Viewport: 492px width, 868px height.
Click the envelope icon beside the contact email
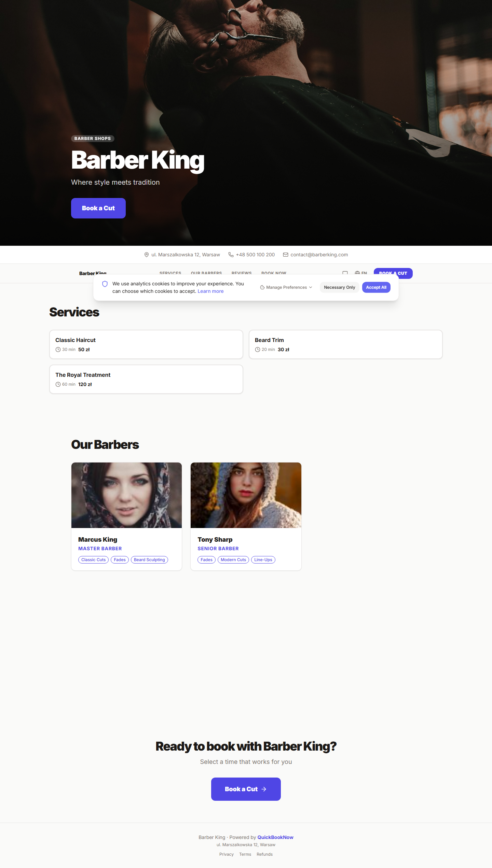[x=286, y=255]
